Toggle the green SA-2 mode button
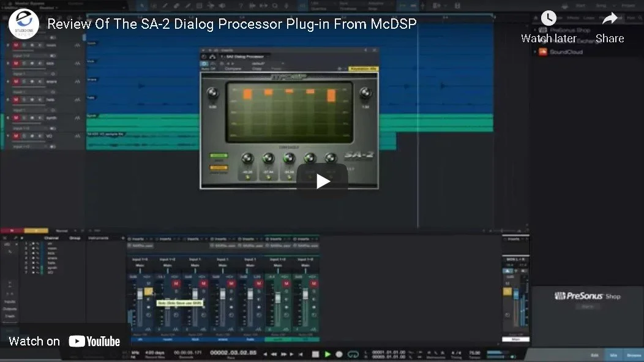The image size is (644, 362). pyautogui.click(x=219, y=156)
